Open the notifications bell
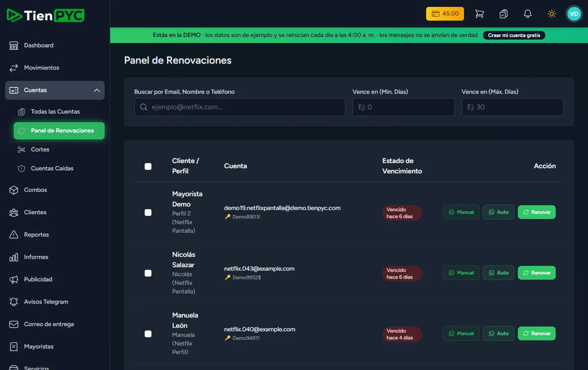The height and width of the screenshot is (370, 588). coord(527,14)
